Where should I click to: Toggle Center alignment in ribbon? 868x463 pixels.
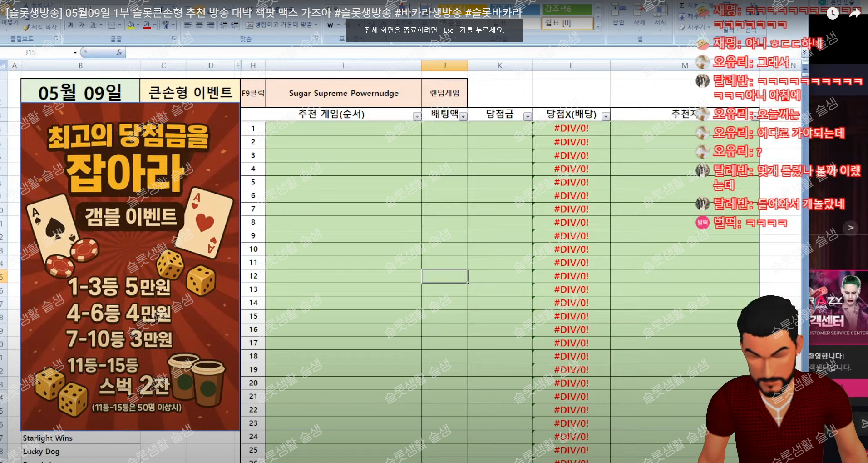coord(199,25)
